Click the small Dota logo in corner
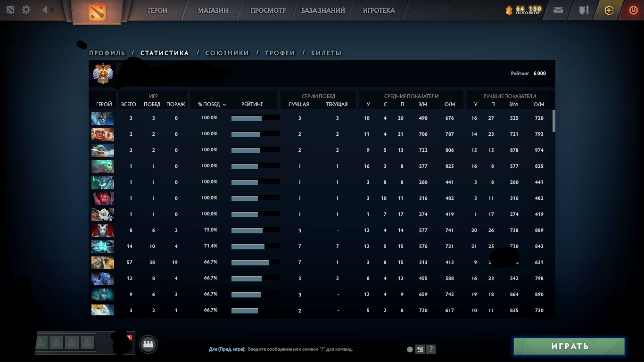The height and width of the screenshot is (362, 644). 11,9
